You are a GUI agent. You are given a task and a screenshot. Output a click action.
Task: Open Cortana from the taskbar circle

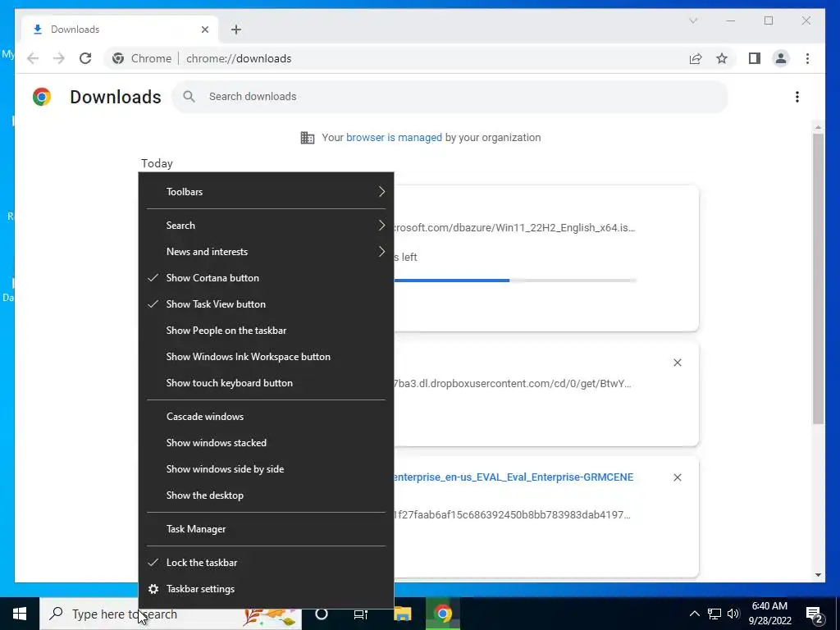point(322,614)
